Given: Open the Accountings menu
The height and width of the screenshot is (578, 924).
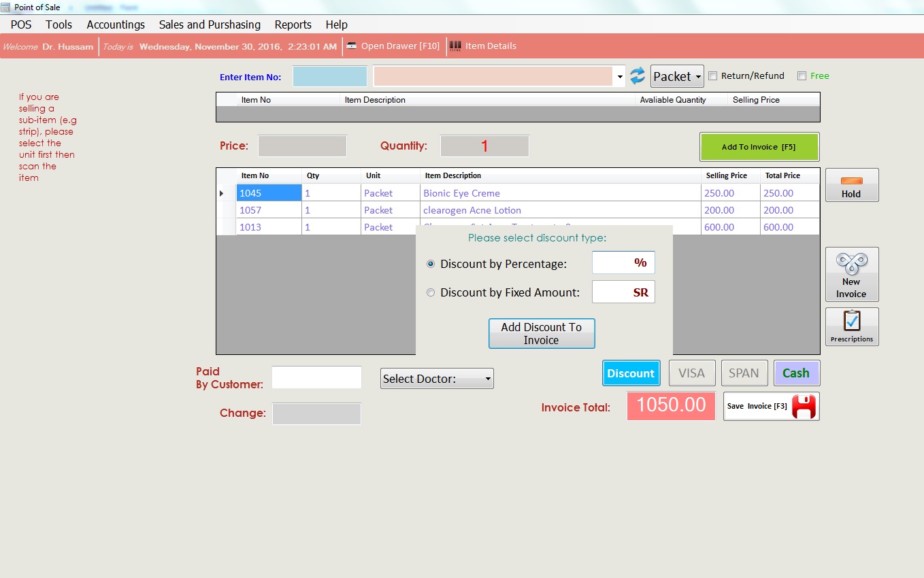Looking at the screenshot, I should tap(116, 24).
